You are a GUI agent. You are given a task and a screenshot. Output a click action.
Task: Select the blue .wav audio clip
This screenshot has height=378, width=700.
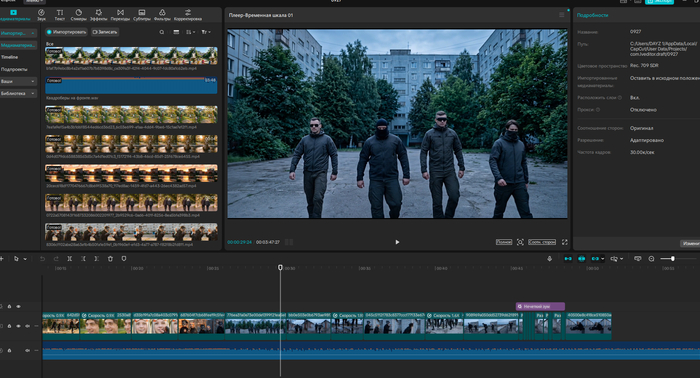tap(131, 85)
